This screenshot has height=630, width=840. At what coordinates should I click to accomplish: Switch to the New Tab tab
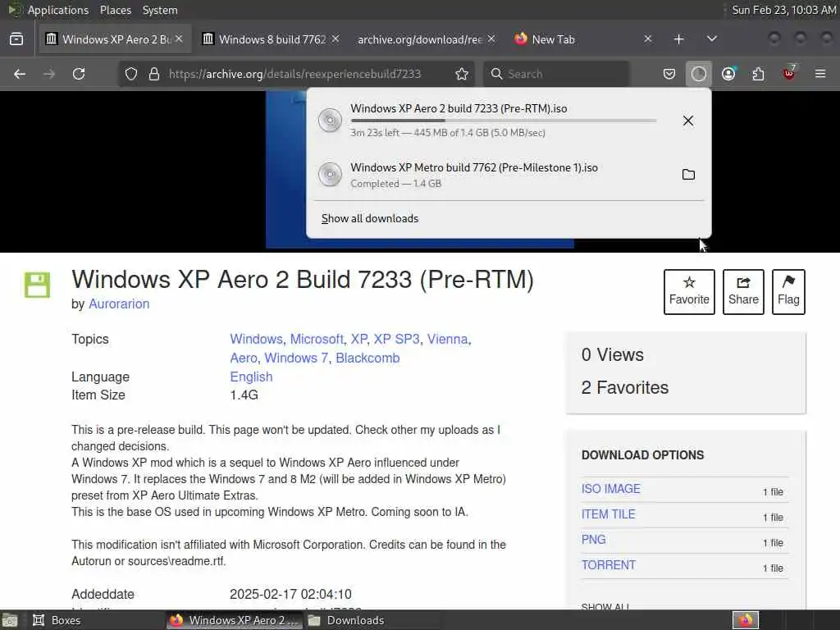pyautogui.click(x=582, y=39)
